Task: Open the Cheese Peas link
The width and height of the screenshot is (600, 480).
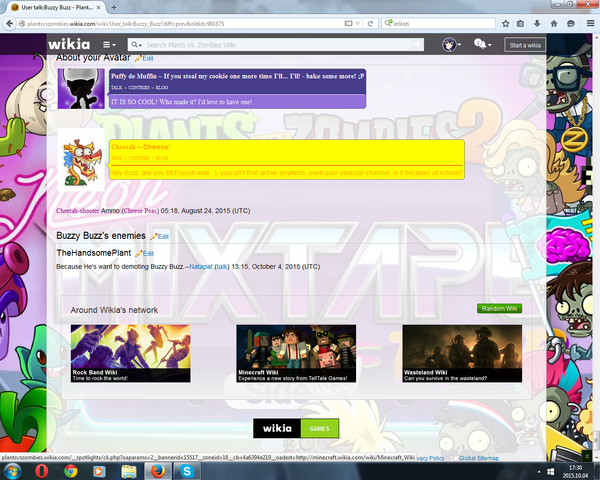Action: coord(140,211)
